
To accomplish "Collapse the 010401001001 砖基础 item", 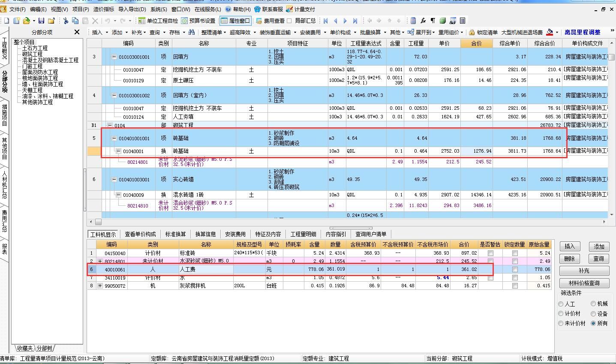I will tap(114, 138).
